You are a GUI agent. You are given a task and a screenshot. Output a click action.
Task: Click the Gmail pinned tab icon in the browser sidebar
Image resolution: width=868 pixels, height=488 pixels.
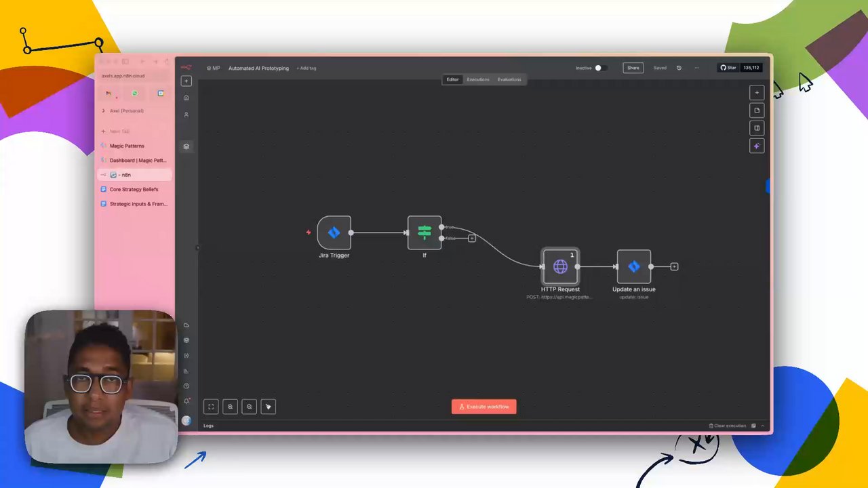pos(108,93)
